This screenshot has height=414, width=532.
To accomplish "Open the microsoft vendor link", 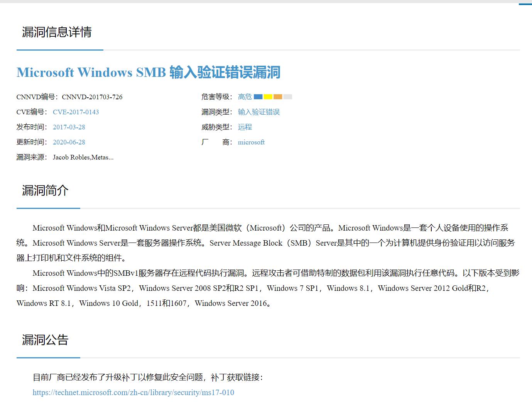I will pos(251,142).
